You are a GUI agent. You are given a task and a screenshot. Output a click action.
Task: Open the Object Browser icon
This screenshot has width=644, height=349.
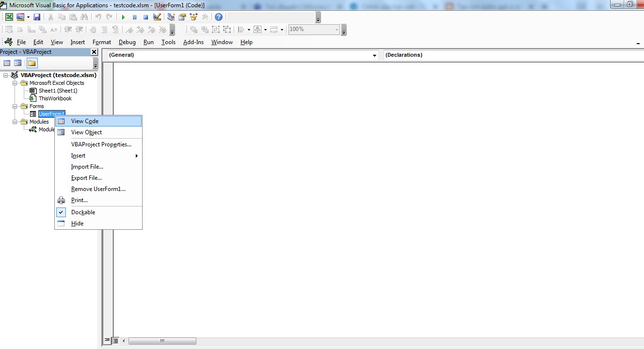(x=193, y=17)
